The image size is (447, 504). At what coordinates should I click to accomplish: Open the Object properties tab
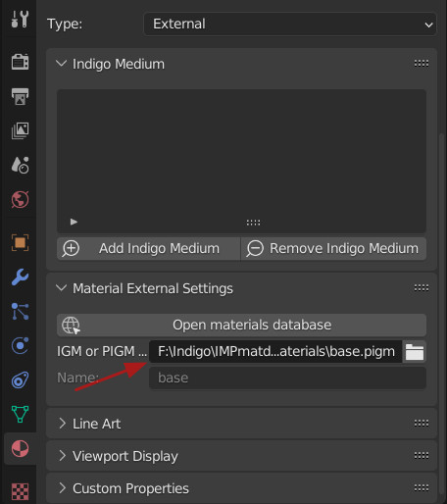coord(20,243)
